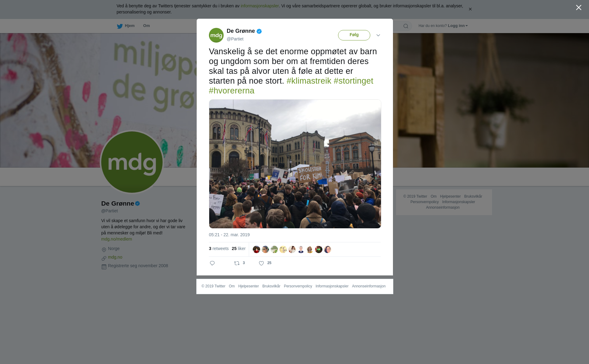Open the Logg inn dropdown
The height and width of the screenshot is (364, 589).
tap(458, 26)
